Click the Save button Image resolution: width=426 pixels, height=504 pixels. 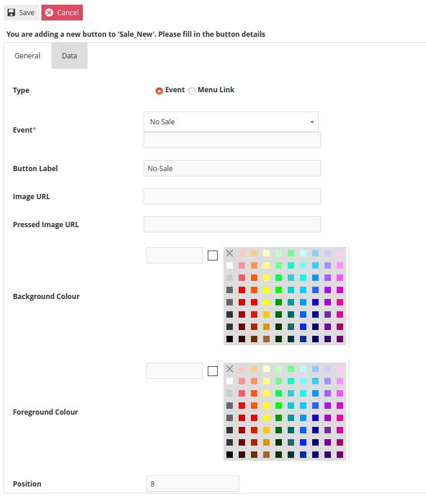(x=20, y=12)
